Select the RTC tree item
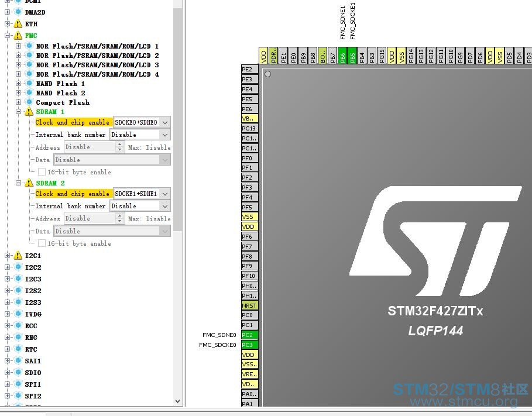The width and height of the screenshot is (532, 416). (31, 349)
